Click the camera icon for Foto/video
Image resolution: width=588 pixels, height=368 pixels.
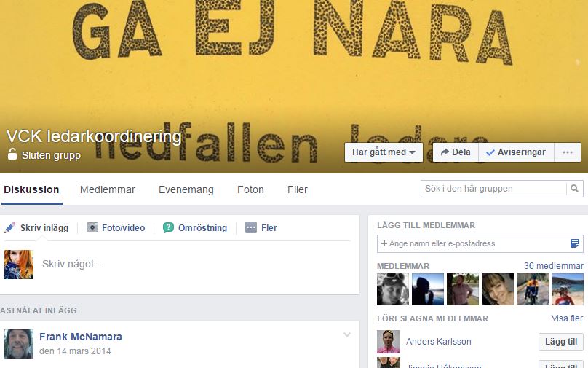pyautogui.click(x=92, y=227)
